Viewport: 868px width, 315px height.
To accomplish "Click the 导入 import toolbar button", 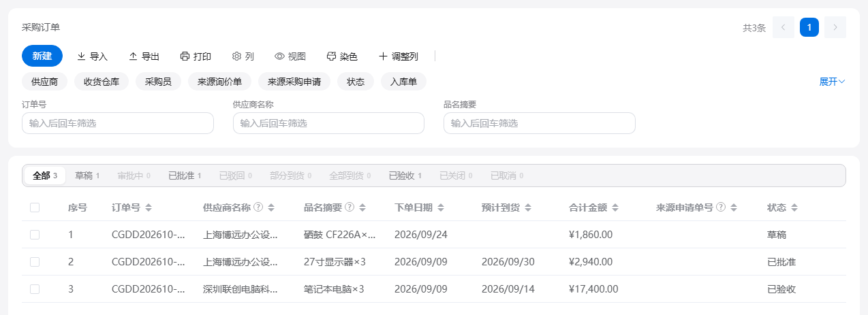I will pos(92,56).
